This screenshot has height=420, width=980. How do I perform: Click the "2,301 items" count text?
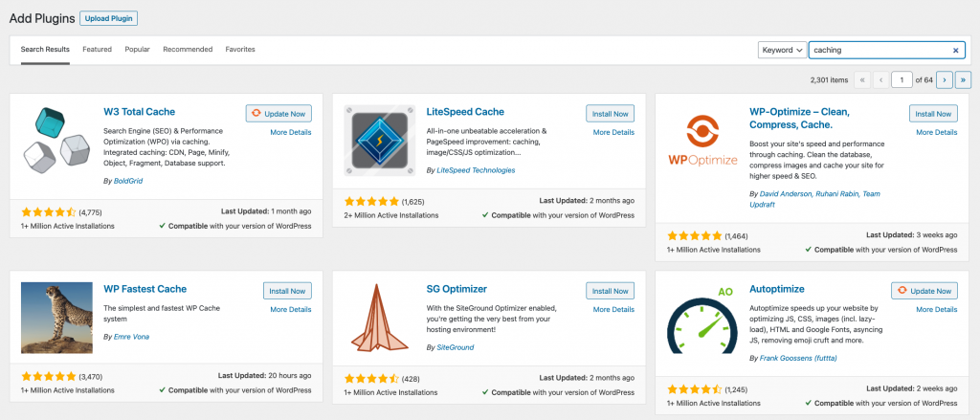click(x=829, y=80)
